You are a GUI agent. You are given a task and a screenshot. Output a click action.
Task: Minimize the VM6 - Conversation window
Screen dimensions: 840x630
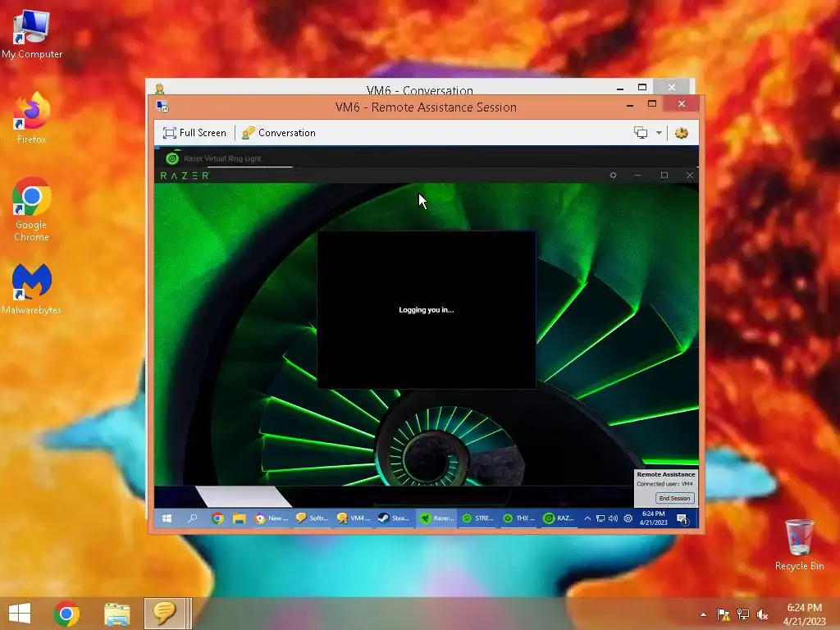click(620, 88)
